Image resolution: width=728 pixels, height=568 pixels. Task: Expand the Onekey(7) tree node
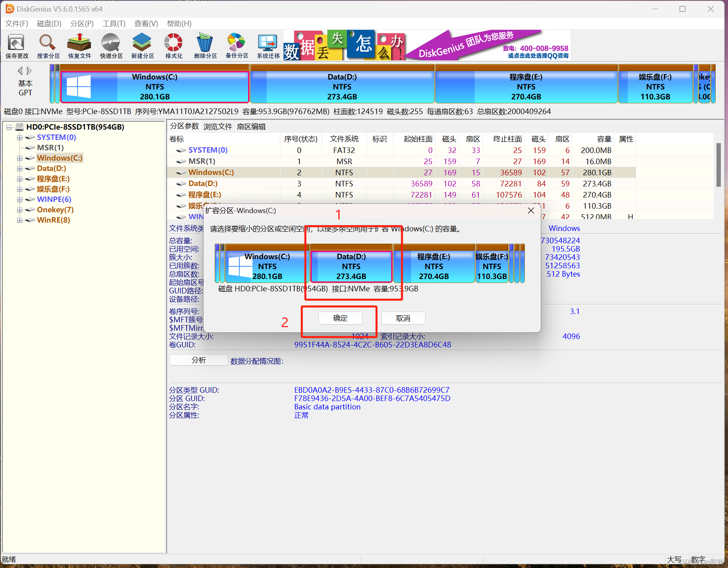pos(19,210)
